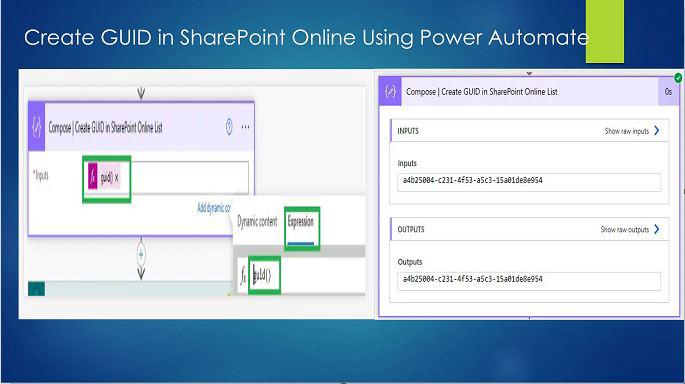This screenshot has width=685, height=384.
Task: Click the run result Compose header title
Action: [481, 92]
